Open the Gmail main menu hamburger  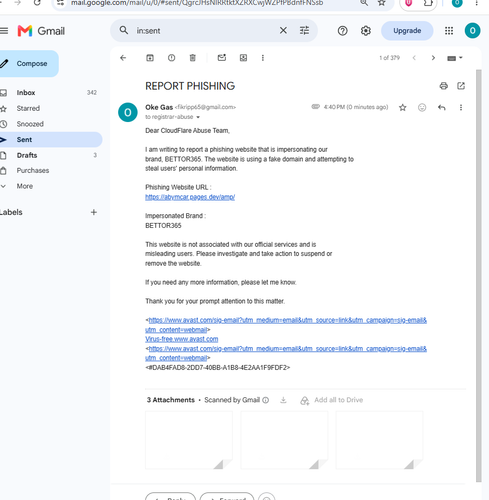[x=4, y=31]
